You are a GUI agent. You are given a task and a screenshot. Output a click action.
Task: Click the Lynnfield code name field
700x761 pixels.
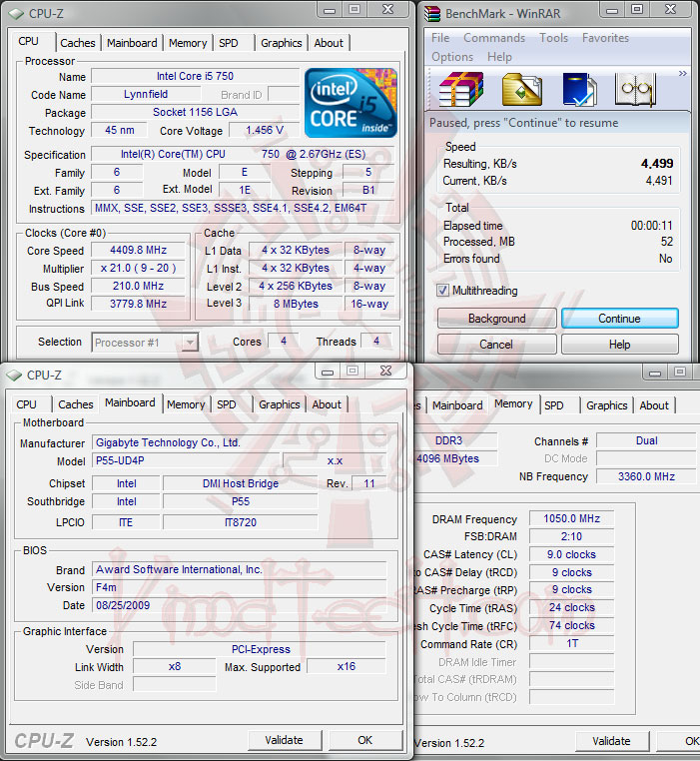(x=146, y=94)
